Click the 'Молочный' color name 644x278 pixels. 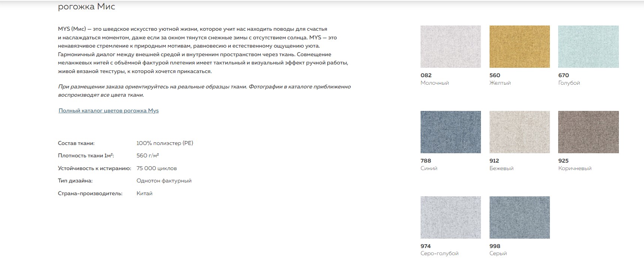coord(435,83)
